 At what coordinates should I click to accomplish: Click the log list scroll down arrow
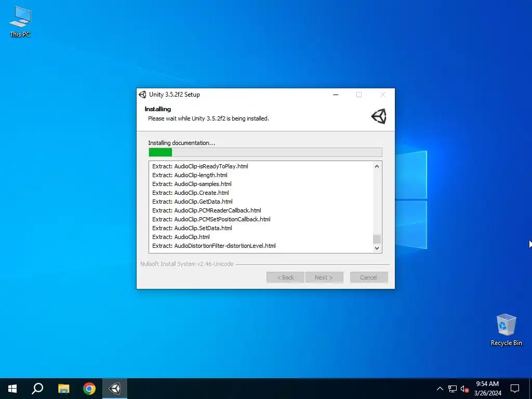pos(377,248)
